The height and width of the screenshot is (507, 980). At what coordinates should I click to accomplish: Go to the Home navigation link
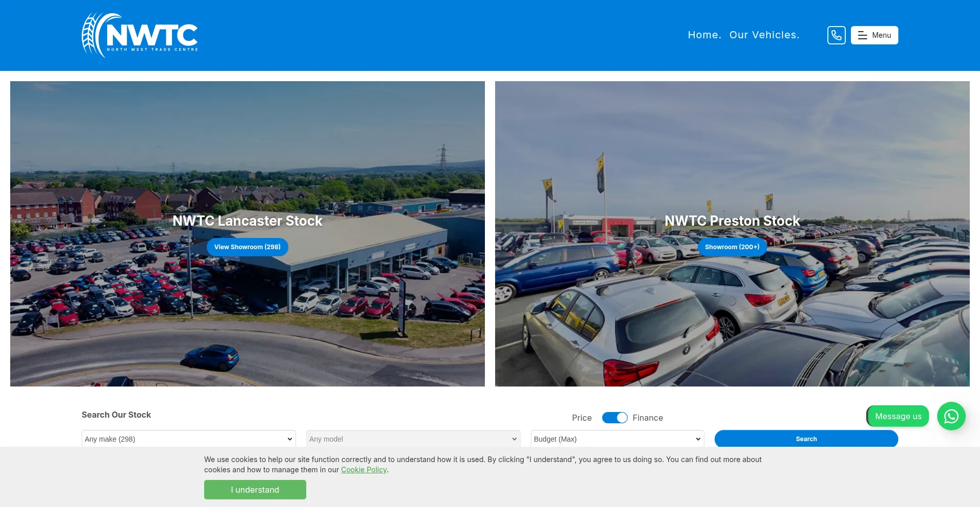(x=704, y=35)
